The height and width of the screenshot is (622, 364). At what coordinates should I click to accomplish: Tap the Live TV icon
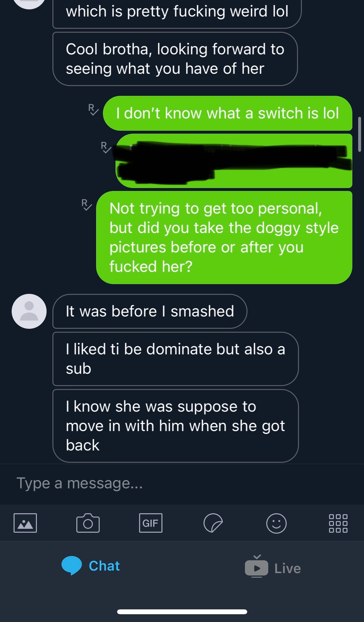click(x=256, y=567)
